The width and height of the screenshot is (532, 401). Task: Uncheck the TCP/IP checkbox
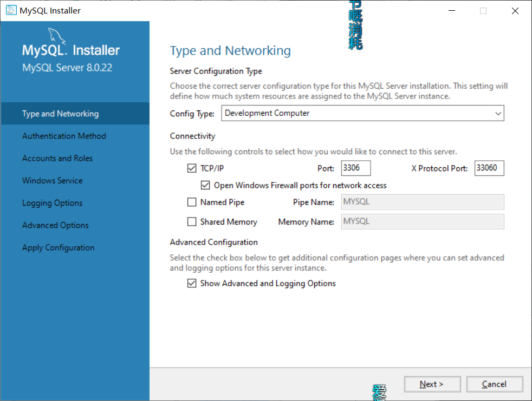point(192,168)
